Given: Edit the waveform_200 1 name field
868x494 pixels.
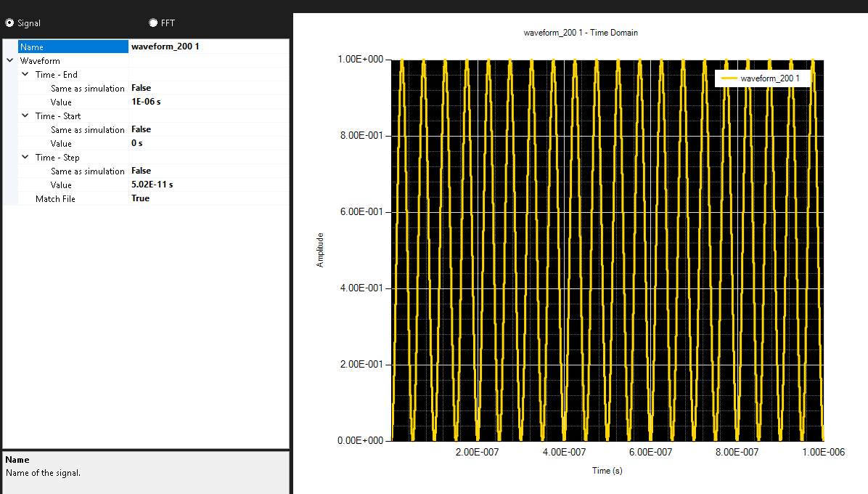Looking at the screenshot, I should click(209, 46).
